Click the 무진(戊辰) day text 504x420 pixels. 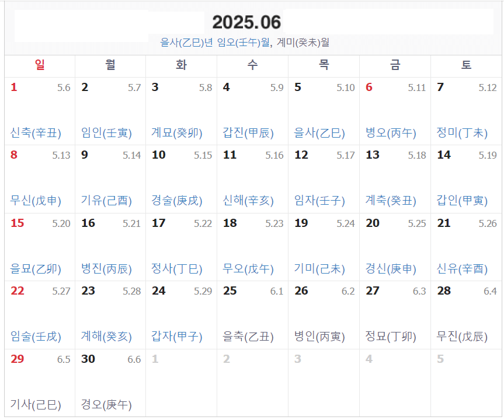[462, 336]
